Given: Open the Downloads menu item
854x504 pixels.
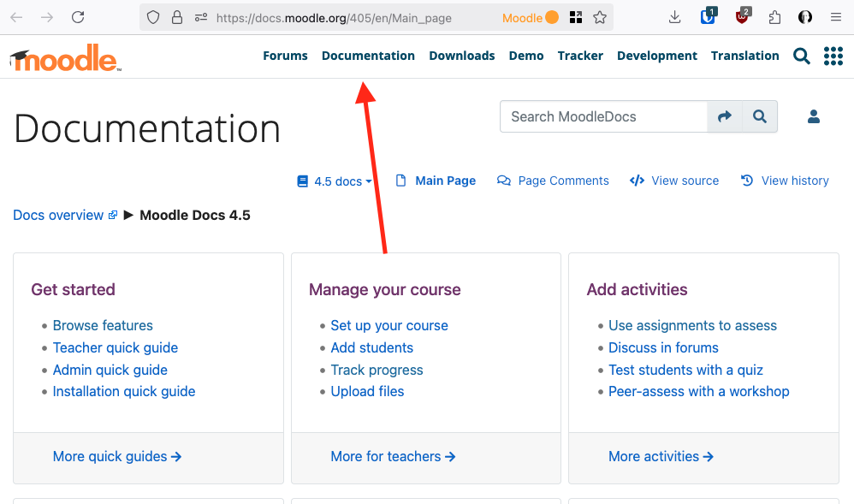Looking at the screenshot, I should (x=462, y=56).
